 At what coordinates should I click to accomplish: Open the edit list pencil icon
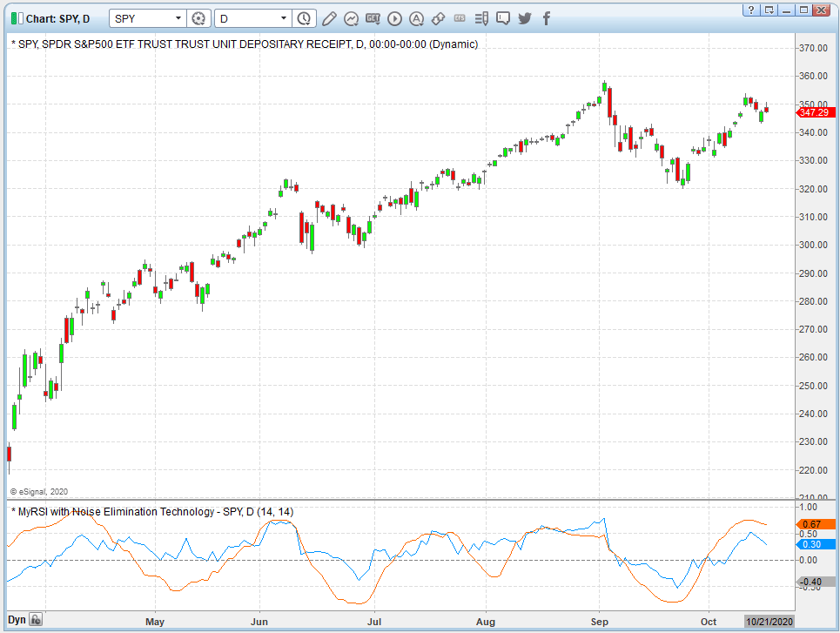(481, 19)
